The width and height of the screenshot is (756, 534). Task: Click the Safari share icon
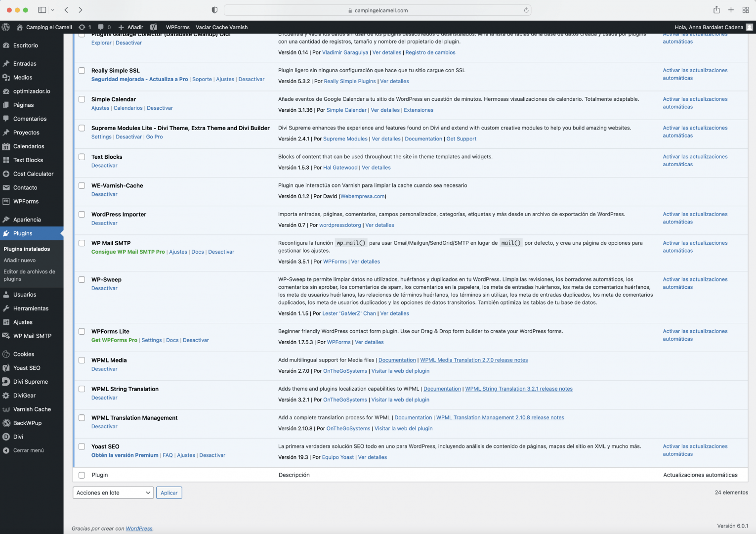(x=716, y=10)
